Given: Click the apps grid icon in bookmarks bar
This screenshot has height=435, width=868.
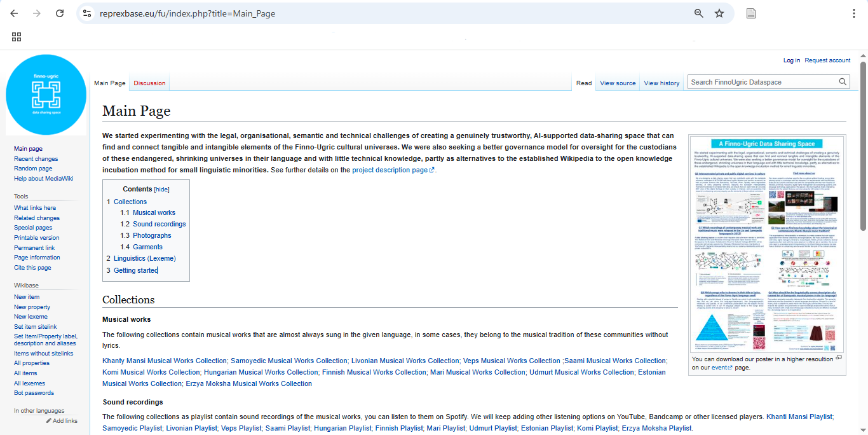Looking at the screenshot, I should (17, 37).
